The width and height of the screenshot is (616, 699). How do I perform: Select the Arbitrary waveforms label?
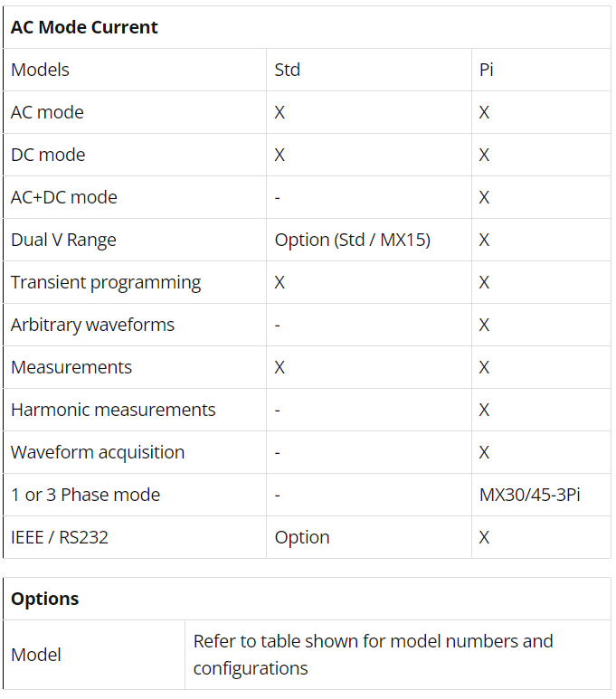[x=92, y=326]
